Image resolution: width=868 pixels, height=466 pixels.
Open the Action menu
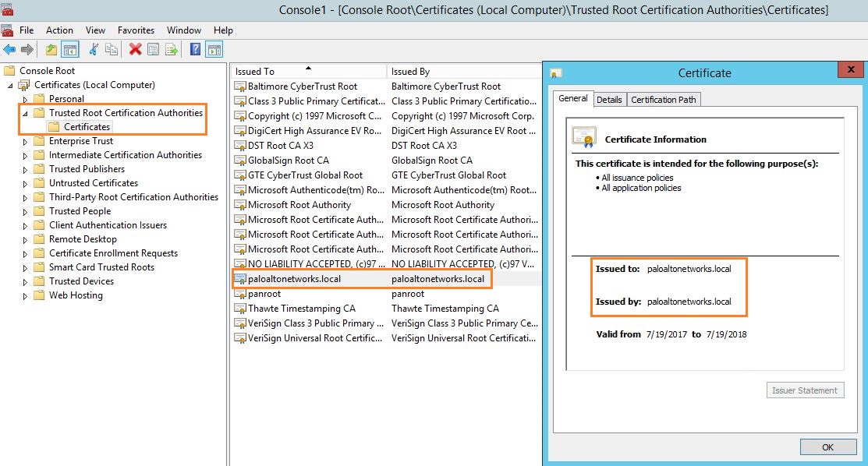[59, 30]
